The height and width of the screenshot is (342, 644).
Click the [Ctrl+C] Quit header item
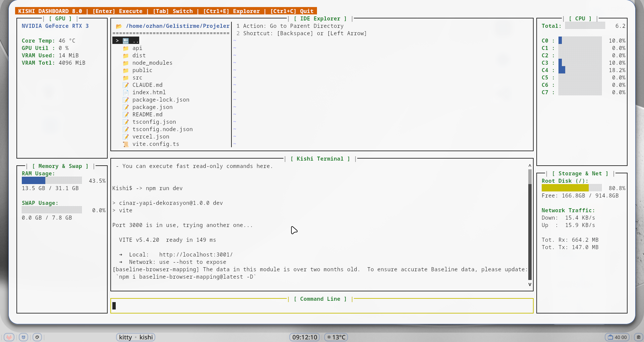tap(292, 11)
